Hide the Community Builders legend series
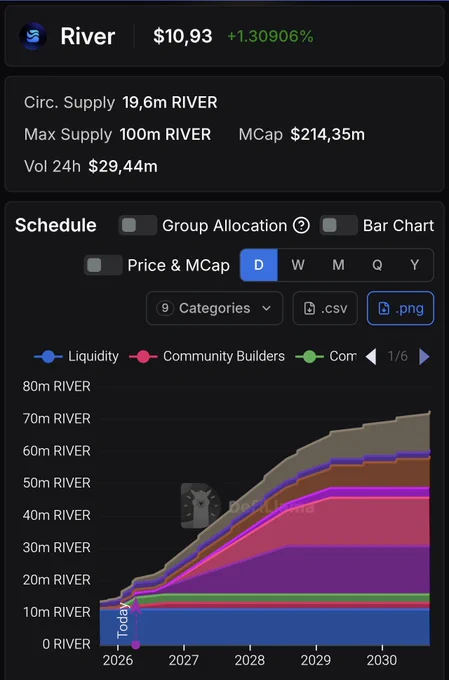 [x=207, y=356]
